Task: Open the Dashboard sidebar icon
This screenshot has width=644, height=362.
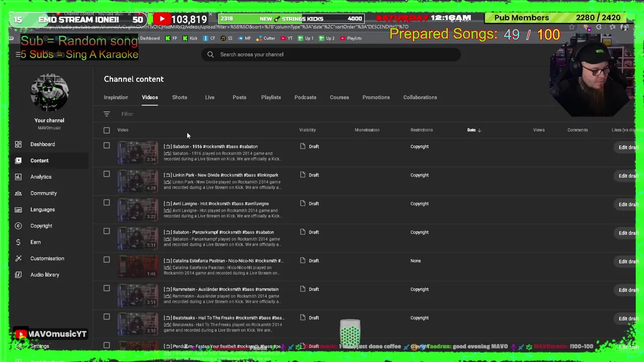Action: (x=18, y=144)
